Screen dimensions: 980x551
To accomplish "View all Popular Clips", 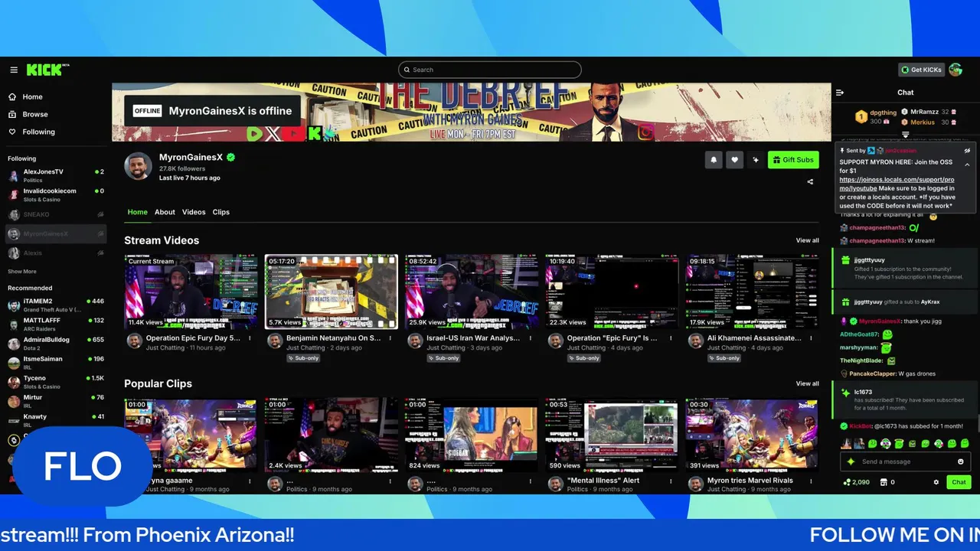I will (807, 383).
